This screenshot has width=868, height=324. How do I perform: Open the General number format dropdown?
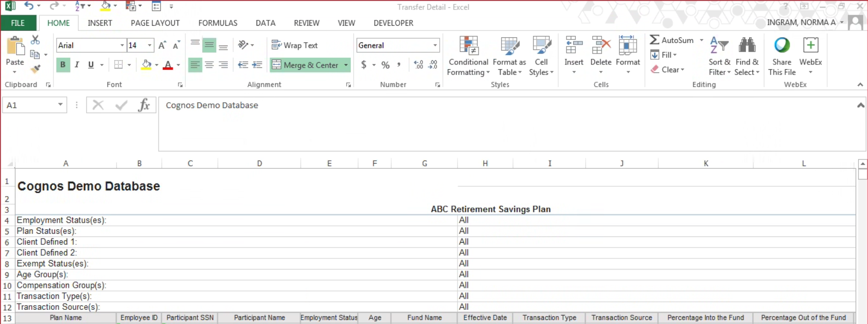(x=435, y=45)
